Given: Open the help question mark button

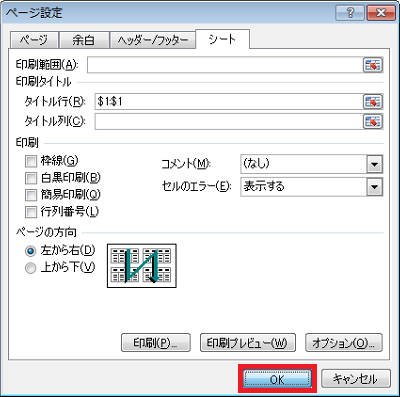Looking at the screenshot, I should click(350, 13).
